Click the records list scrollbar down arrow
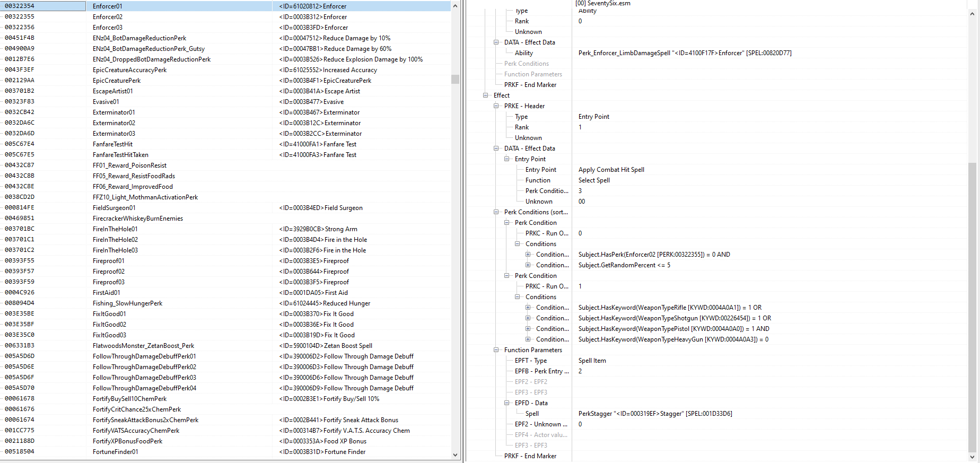The image size is (980, 463). 455,455
